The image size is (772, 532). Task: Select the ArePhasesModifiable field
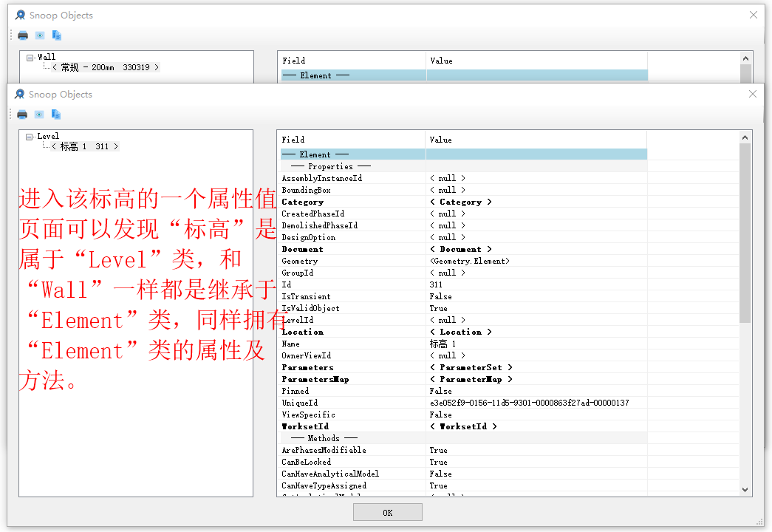pyautogui.click(x=324, y=450)
